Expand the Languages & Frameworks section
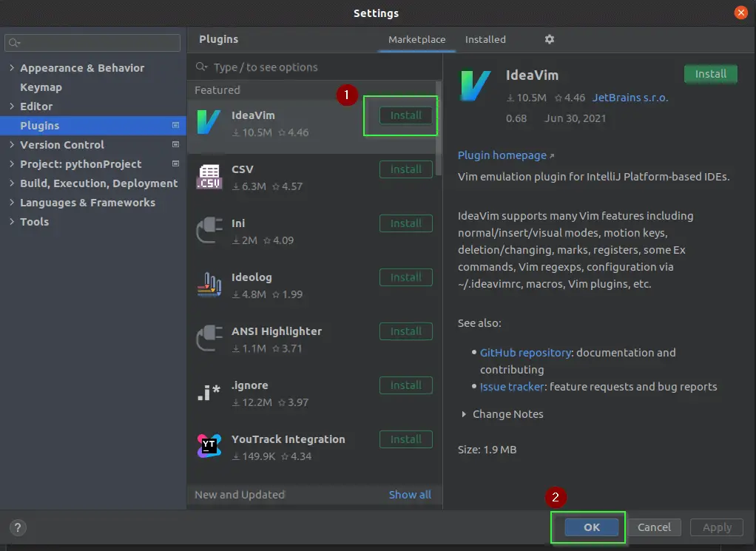Viewport: 756px width, 551px height. (12, 203)
